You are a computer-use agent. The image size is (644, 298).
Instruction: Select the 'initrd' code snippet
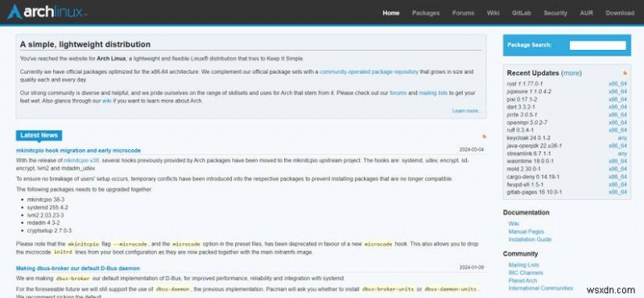click(63, 252)
